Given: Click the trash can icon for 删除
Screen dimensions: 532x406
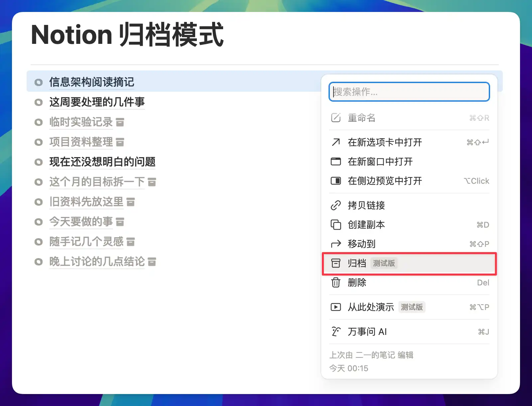Looking at the screenshot, I should pyautogui.click(x=336, y=282).
